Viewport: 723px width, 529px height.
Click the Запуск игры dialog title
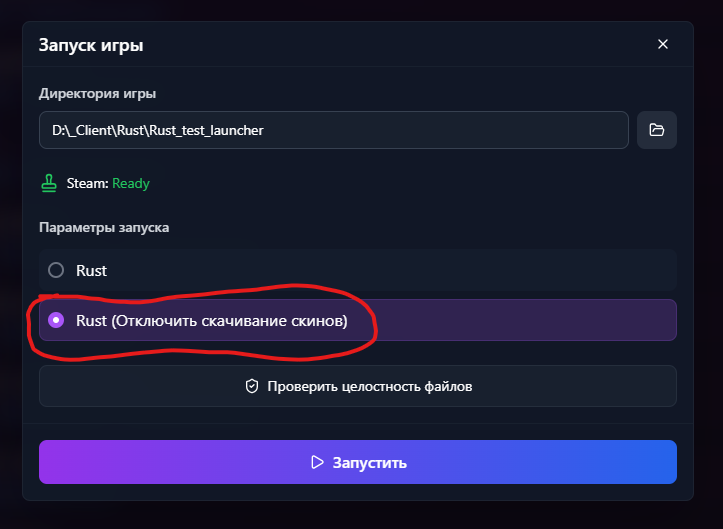click(91, 45)
